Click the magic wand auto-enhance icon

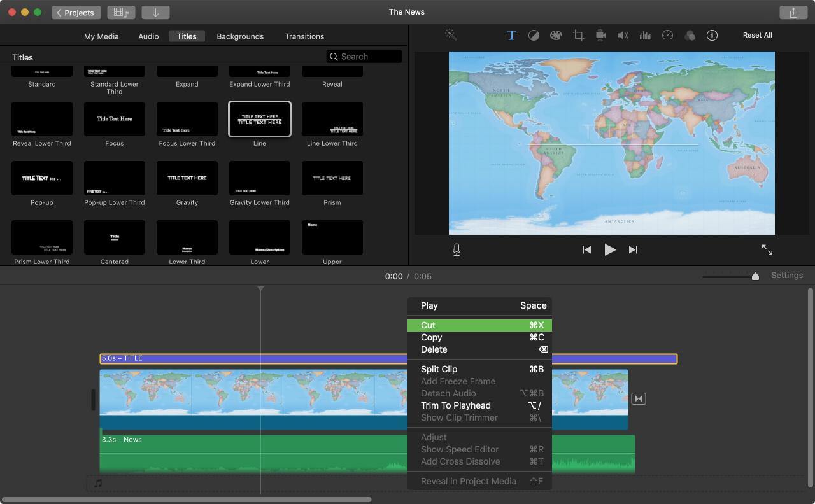coord(451,35)
